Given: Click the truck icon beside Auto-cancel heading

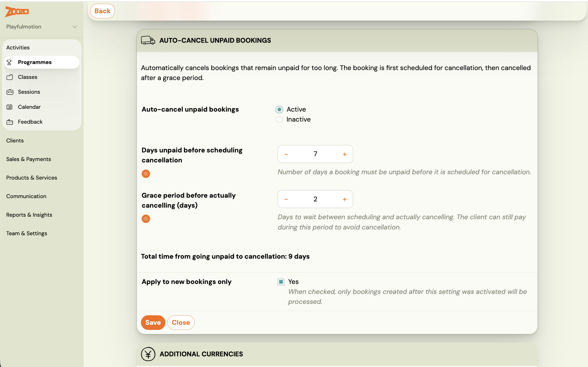Looking at the screenshot, I should (x=148, y=40).
